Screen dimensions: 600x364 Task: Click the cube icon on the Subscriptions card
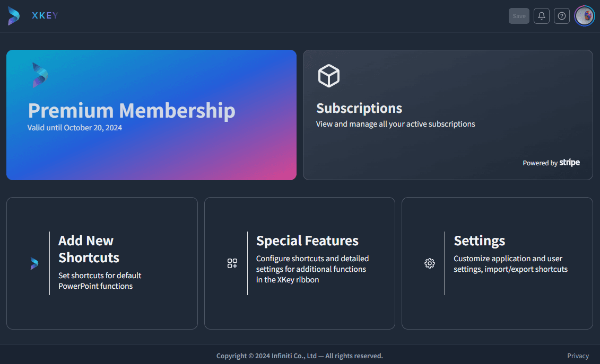click(x=329, y=76)
